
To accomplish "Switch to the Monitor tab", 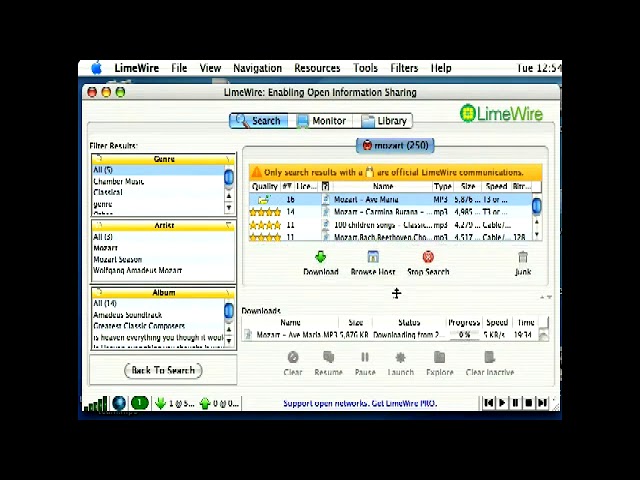I will click(321, 121).
